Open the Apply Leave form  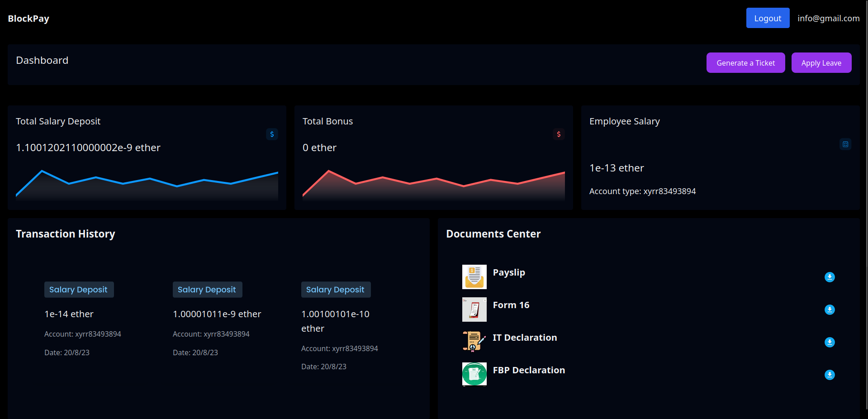pos(821,63)
